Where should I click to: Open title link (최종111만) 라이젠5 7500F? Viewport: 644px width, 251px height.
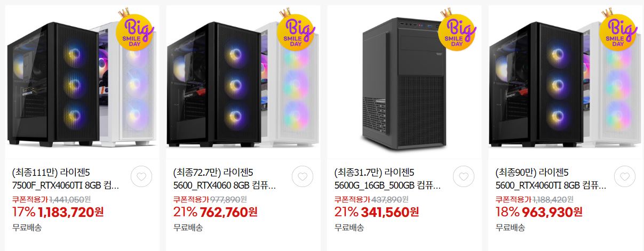pos(66,179)
